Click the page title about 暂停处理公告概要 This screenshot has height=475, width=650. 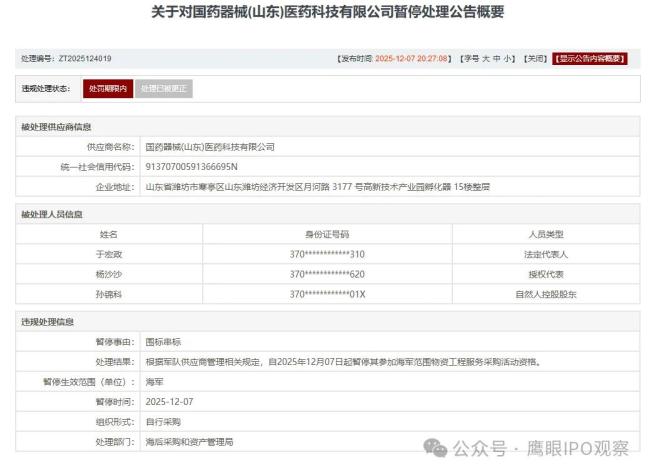327,12
